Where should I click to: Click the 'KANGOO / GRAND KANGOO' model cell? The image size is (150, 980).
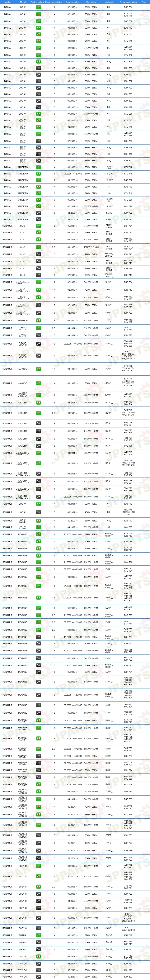23,395
